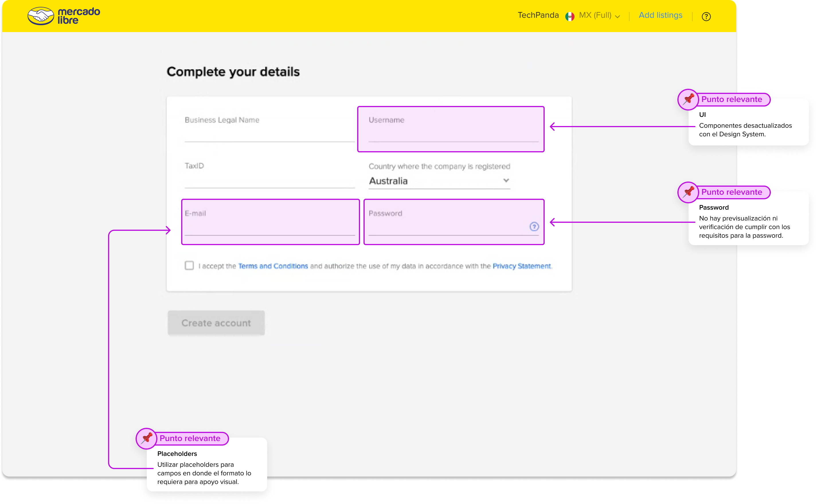Screen dimensions: 819x504
Task: Check the accept Terms and Conditions checkbox
Action: [189, 265]
